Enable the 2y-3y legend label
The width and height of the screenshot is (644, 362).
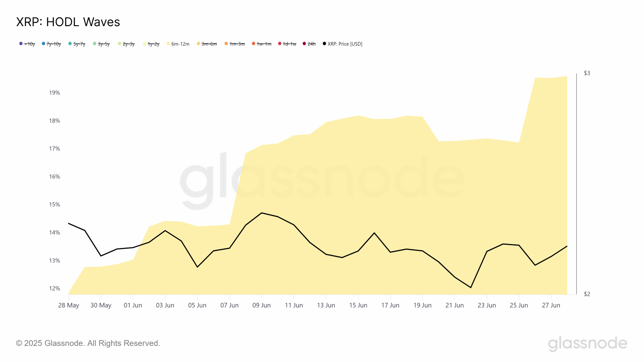[129, 44]
